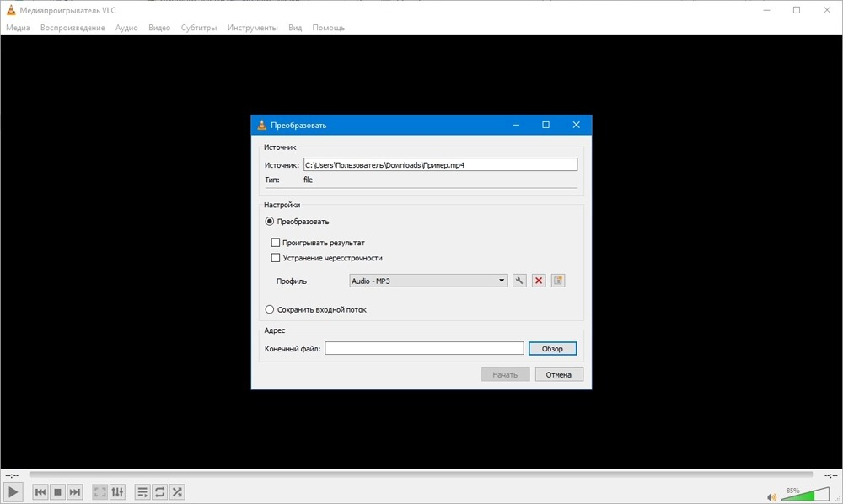Toggle shuffle random playback icon
Screen dimensions: 843x504
[x=177, y=491]
